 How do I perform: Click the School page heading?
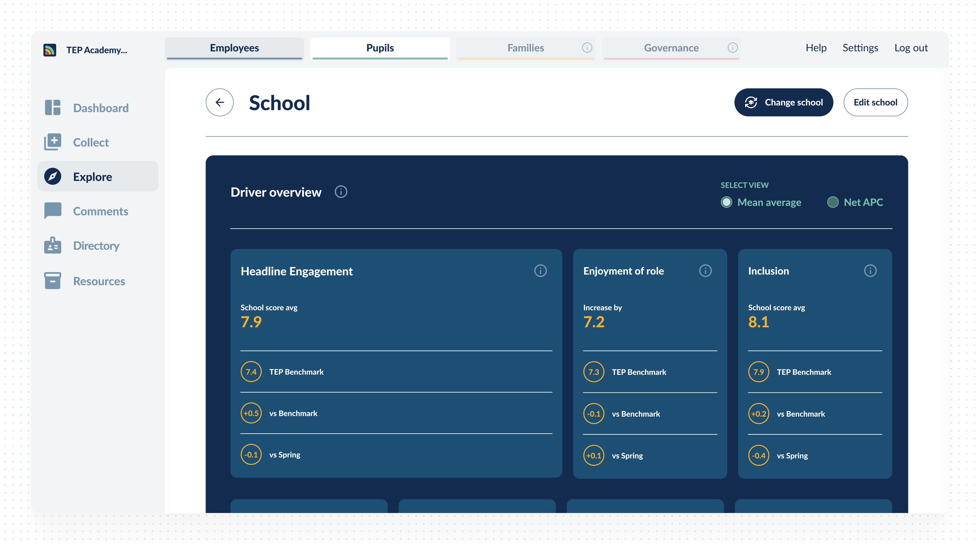280,103
